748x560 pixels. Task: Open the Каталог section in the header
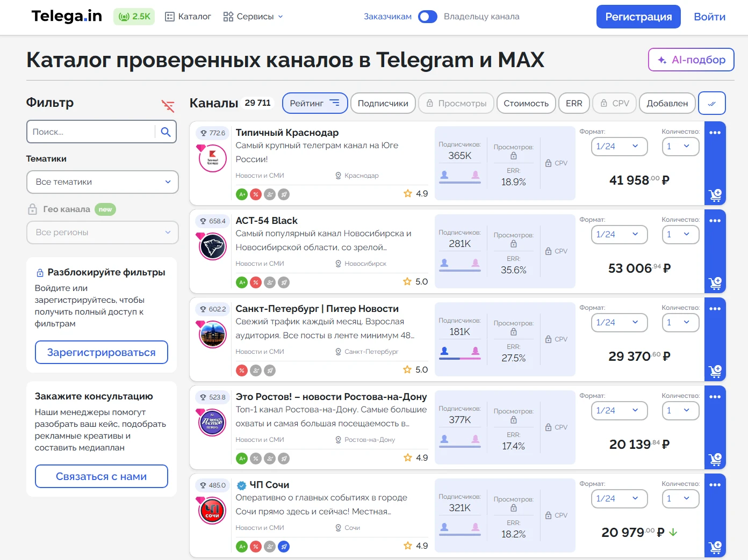coord(188,16)
